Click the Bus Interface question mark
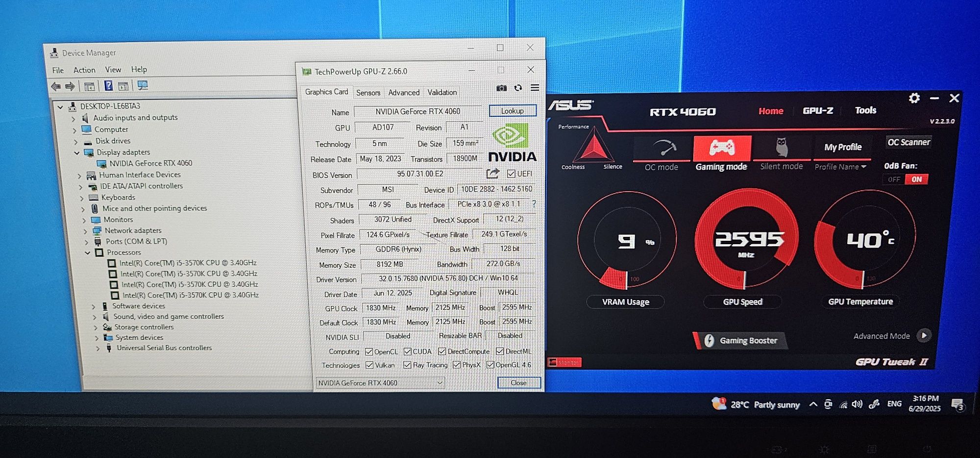Image resolution: width=980 pixels, height=458 pixels. coord(534,204)
